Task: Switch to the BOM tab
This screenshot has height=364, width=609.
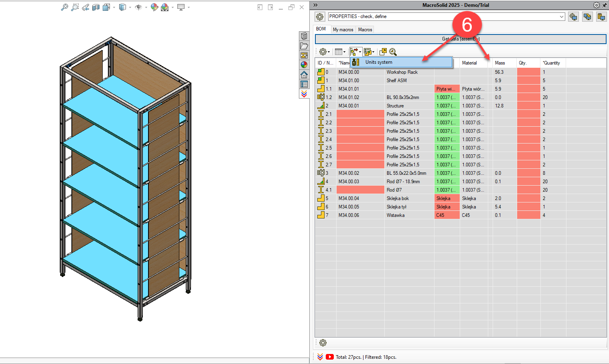Action: pyautogui.click(x=321, y=29)
